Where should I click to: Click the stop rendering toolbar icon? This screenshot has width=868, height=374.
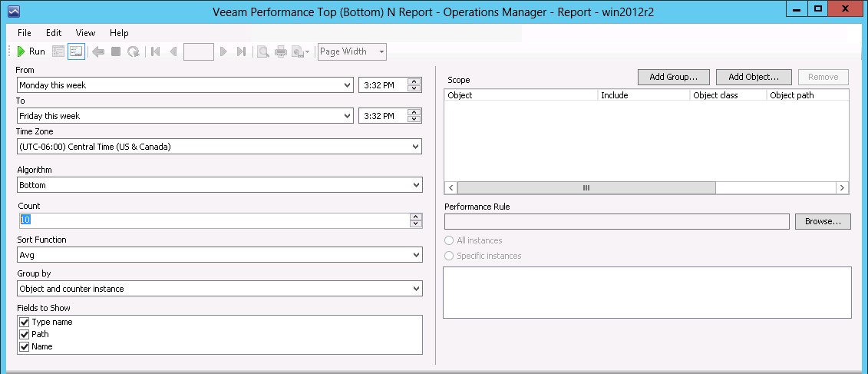click(x=116, y=51)
